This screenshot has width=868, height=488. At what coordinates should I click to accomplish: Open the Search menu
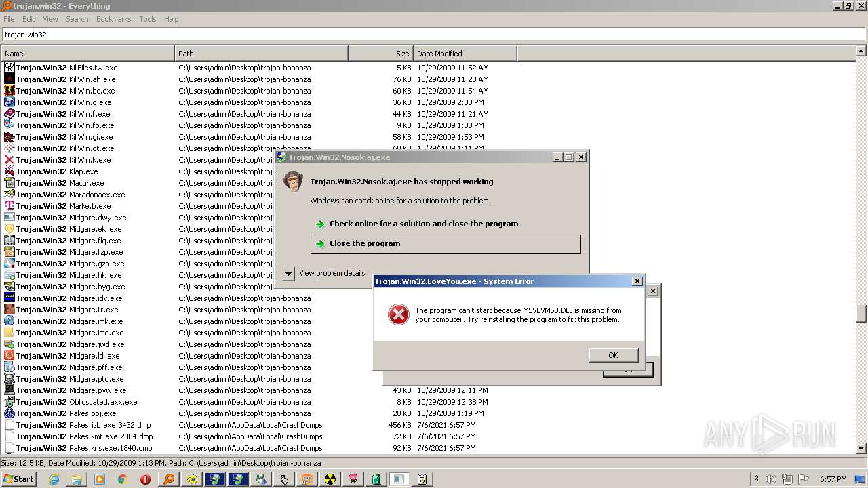pos(77,19)
